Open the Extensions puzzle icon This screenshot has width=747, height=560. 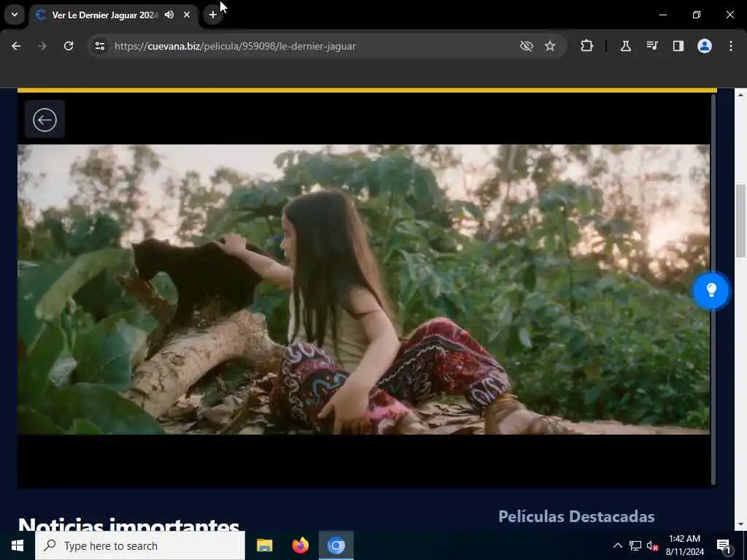coord(587,46)
